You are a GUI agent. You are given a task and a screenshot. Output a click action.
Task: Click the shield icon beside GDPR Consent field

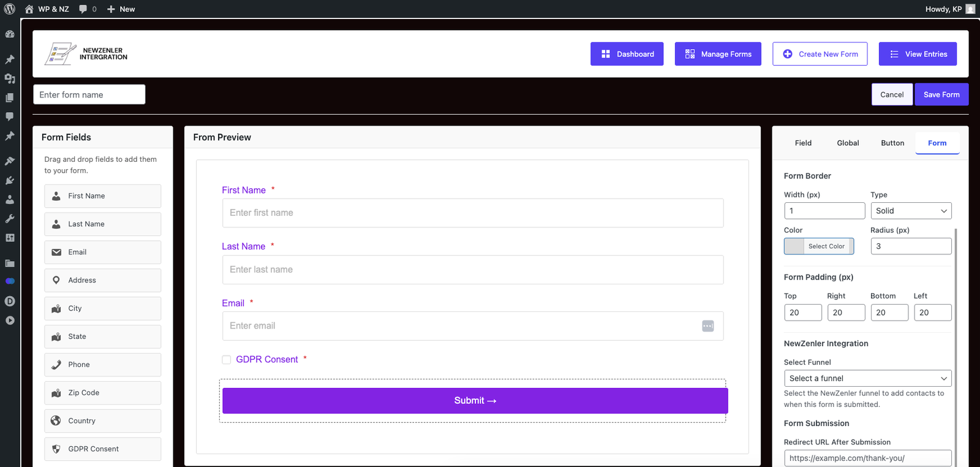[56, 449]
